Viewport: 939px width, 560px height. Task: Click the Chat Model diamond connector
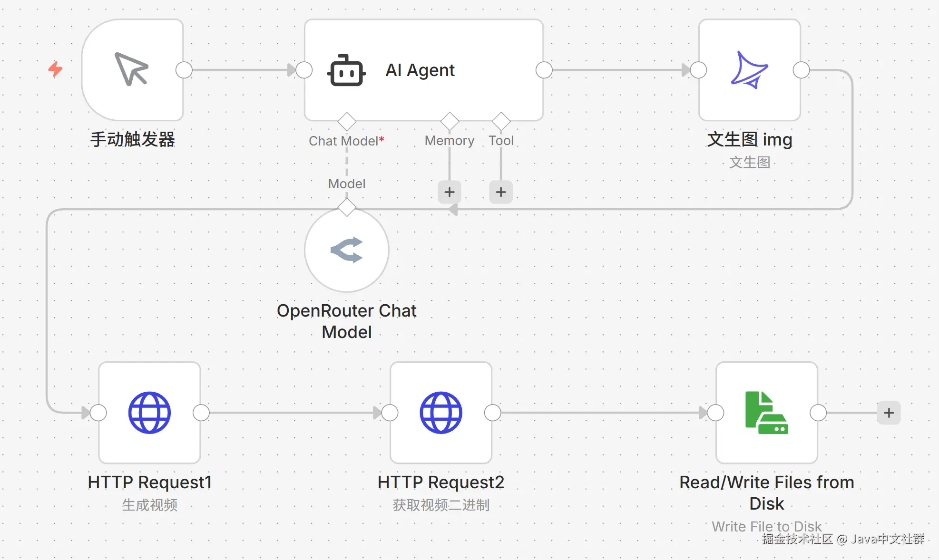pos(347,121)
